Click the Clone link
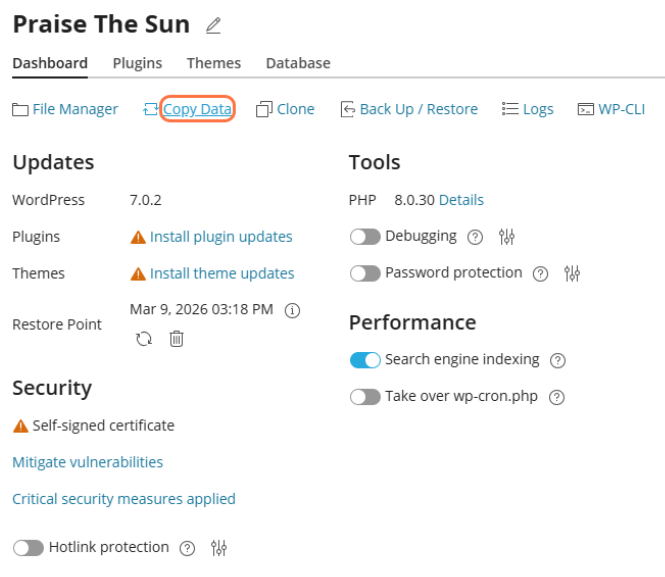 296,109
